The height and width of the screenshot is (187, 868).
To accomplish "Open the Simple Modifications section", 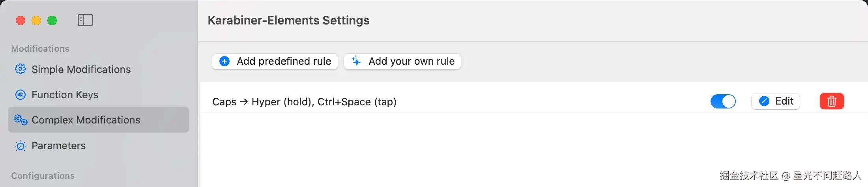I will 81,69.
